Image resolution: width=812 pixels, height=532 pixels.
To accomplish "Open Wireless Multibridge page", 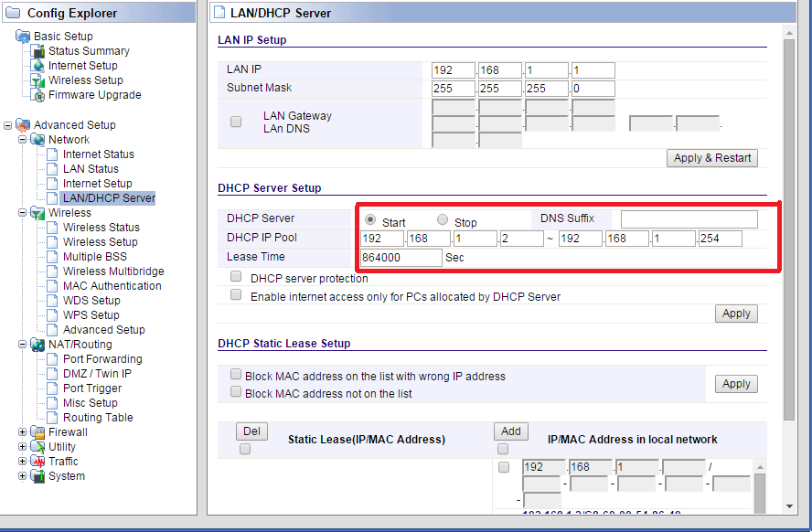I will coord(113,271).
